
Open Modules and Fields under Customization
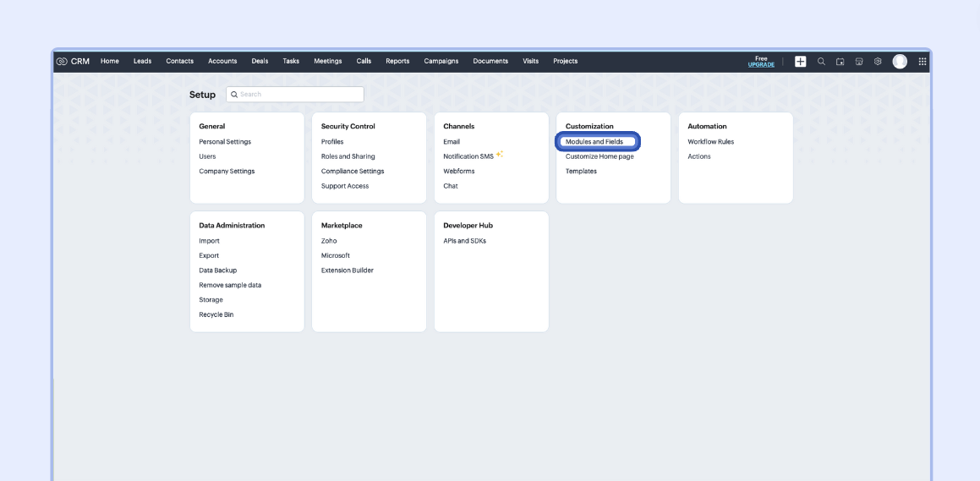[x=594, y=142]
